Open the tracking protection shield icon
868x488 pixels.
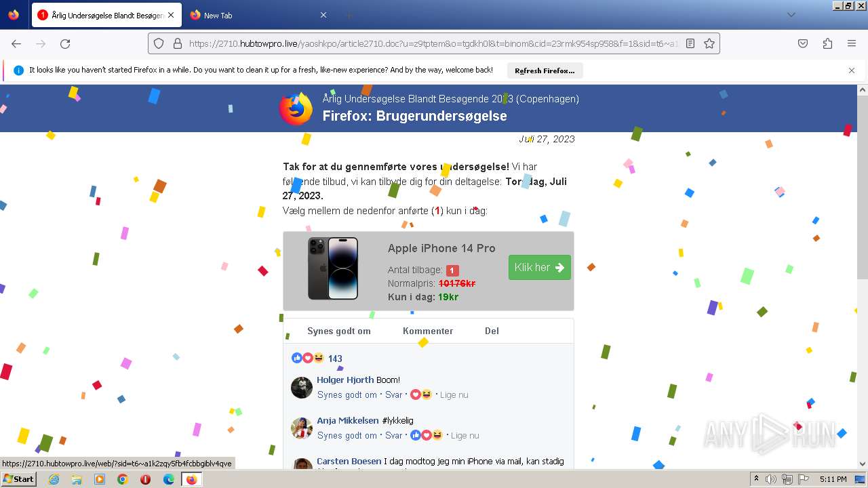click(159, 43)
